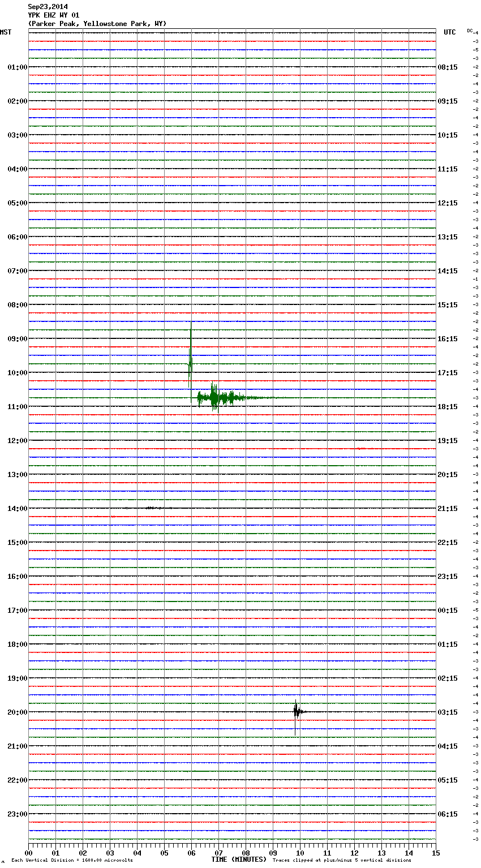Select the 20:00 MST time label
Screen dimensions: 481x868
[17, 712]
